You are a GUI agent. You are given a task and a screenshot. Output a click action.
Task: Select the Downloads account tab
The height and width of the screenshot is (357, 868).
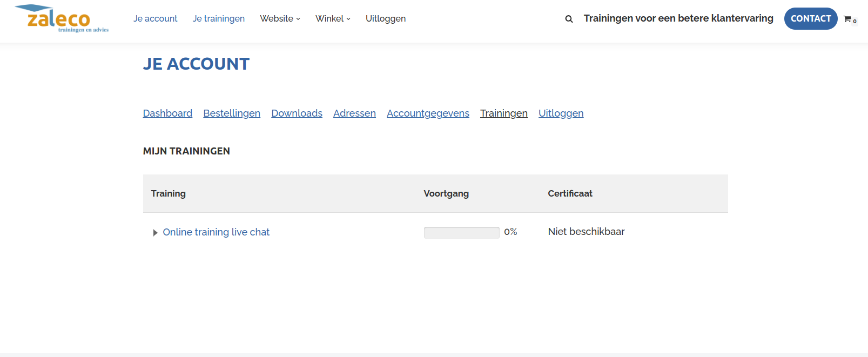297,113
